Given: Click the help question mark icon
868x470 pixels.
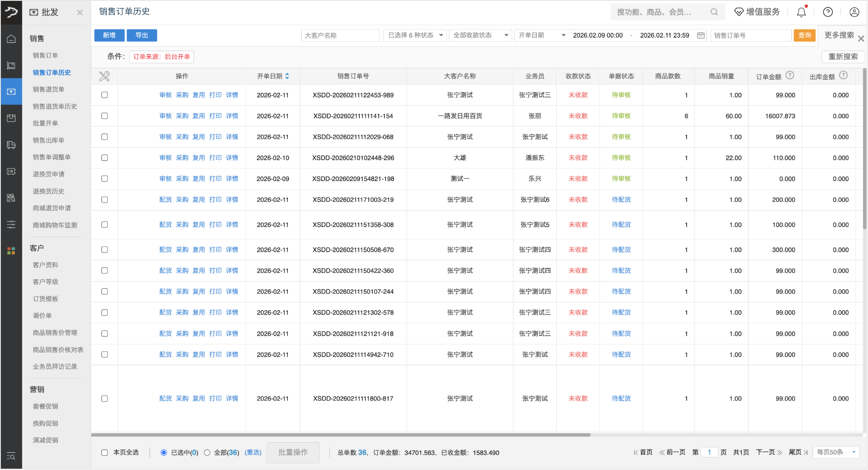Looking at the screenshot, I should (x=828, y=12).
